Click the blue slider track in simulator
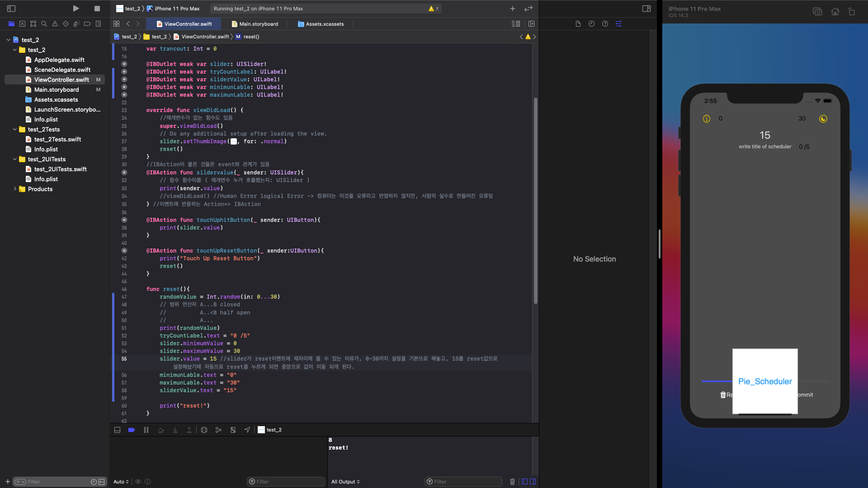The image size is (868, 488). pos(716,381)
